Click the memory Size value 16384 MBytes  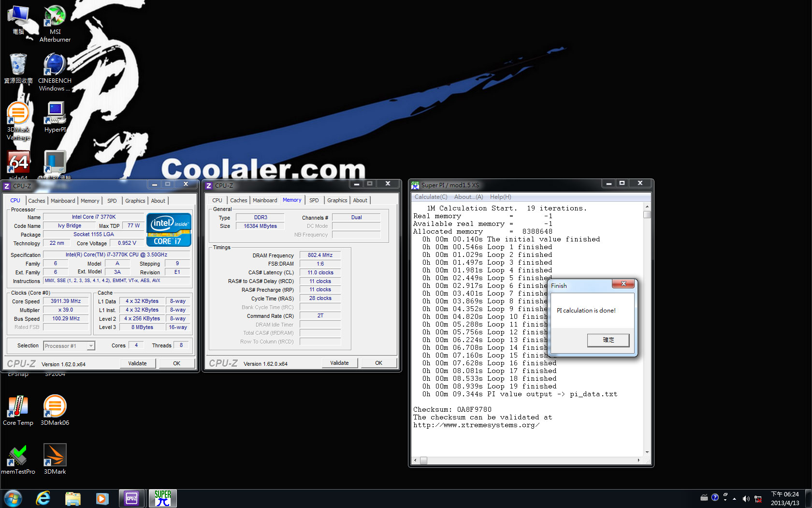tap(260, 226)
